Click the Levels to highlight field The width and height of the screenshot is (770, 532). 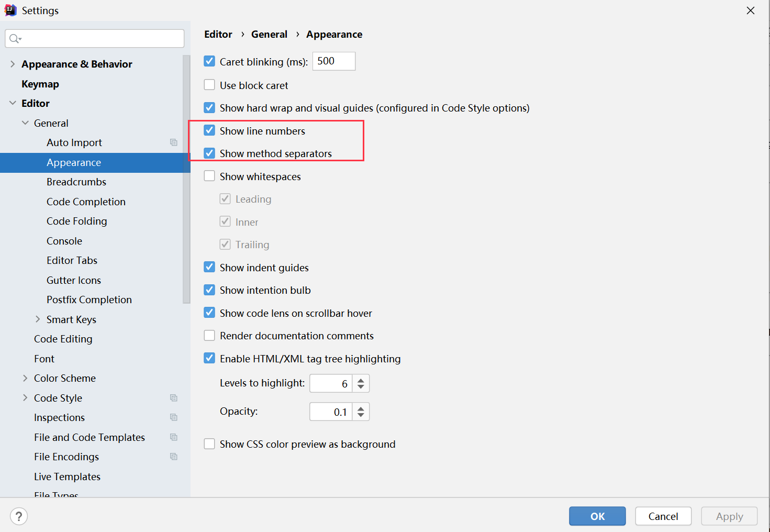pyautogui.click(x=331, y=383)
